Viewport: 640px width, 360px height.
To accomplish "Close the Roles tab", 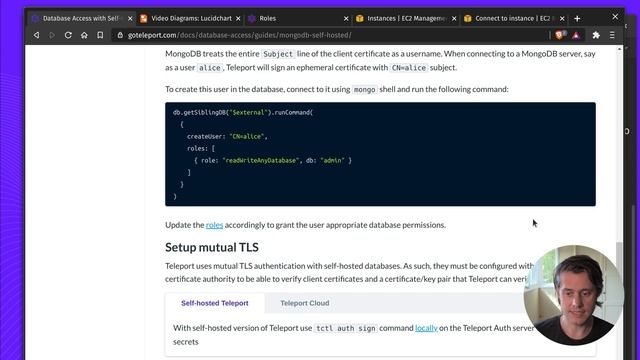I will [x=346, y=18].
